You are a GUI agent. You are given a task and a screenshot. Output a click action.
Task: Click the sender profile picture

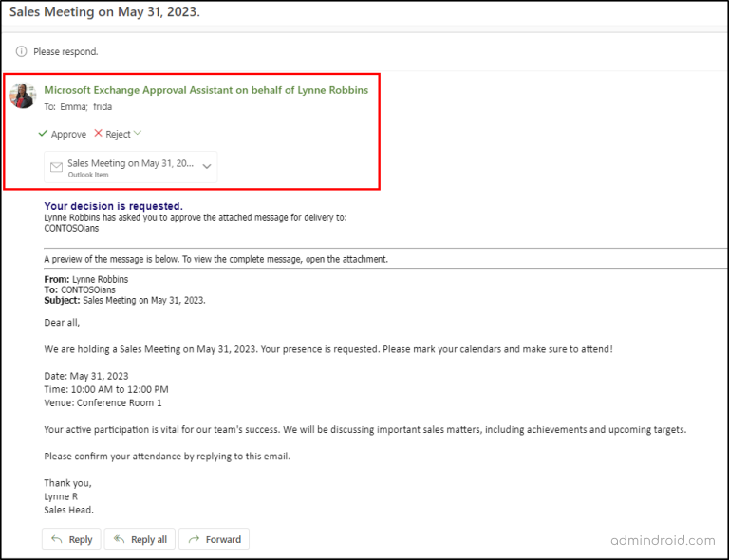(x=23, y=96)
